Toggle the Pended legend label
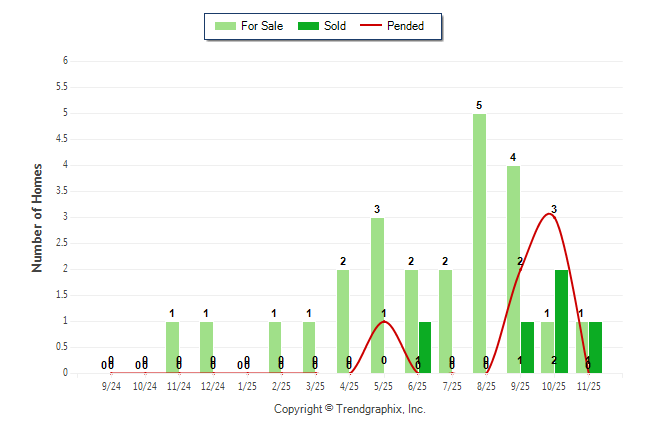The width and height of the screenshot is (646, 434). (x=406, y=26)
